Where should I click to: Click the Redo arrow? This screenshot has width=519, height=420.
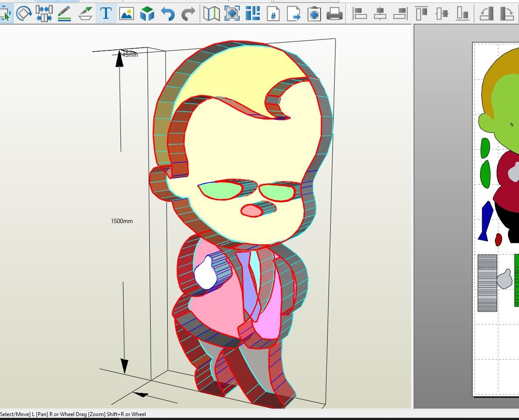coord(188,14)
